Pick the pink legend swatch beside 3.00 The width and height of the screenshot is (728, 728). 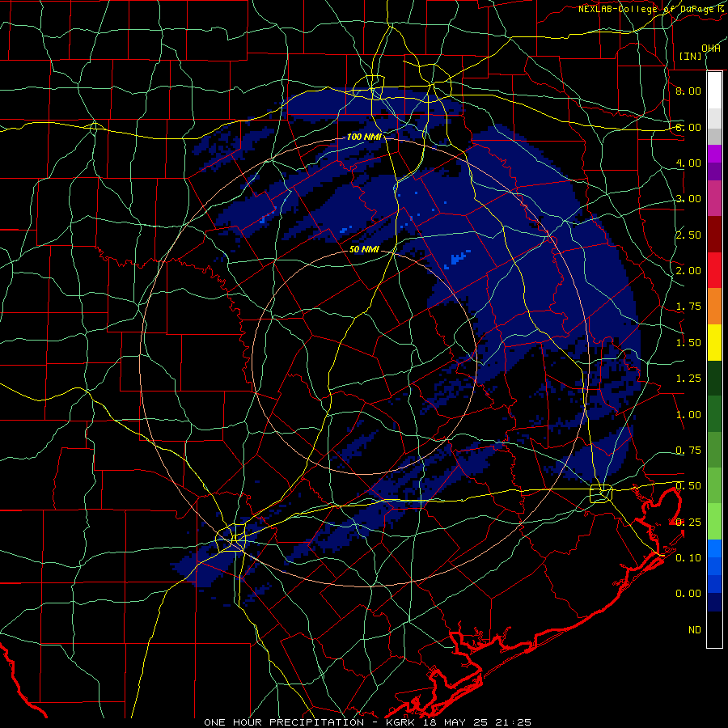[x=714, y=198]
